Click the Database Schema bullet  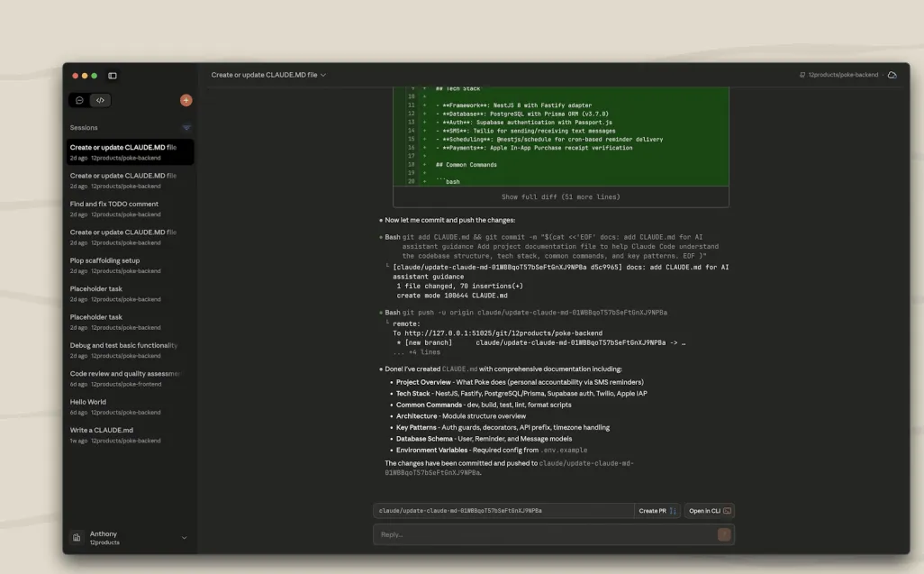484,439
